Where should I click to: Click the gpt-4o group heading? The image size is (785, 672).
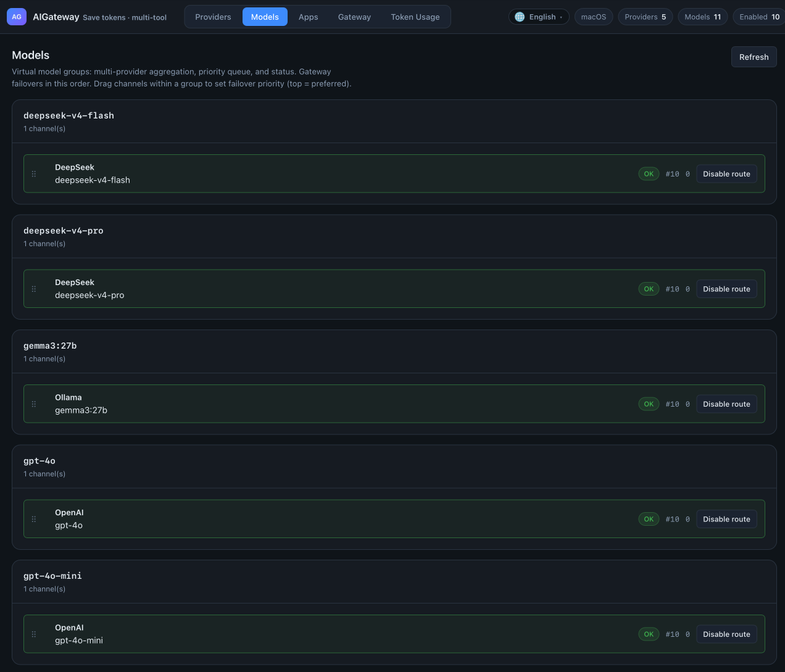click(39, 461)
